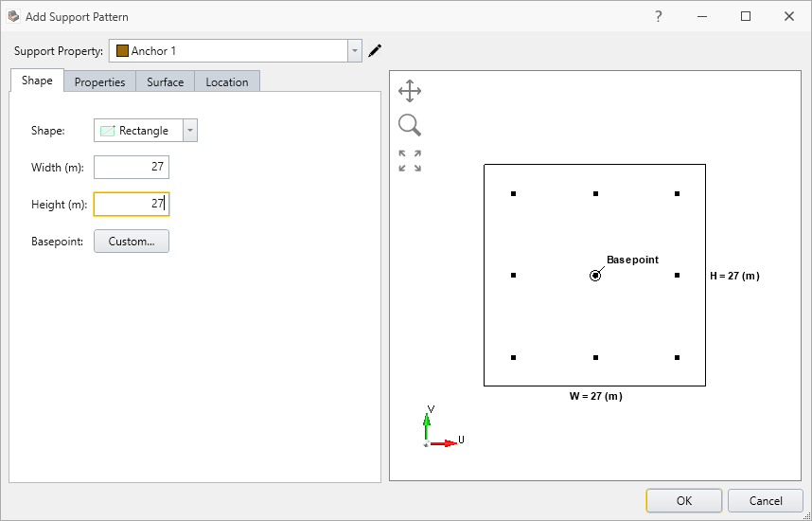Viewport: 812px width, 521px height.
Task: Expand the Shape dropdown arrow
Action: pos(190,131)
